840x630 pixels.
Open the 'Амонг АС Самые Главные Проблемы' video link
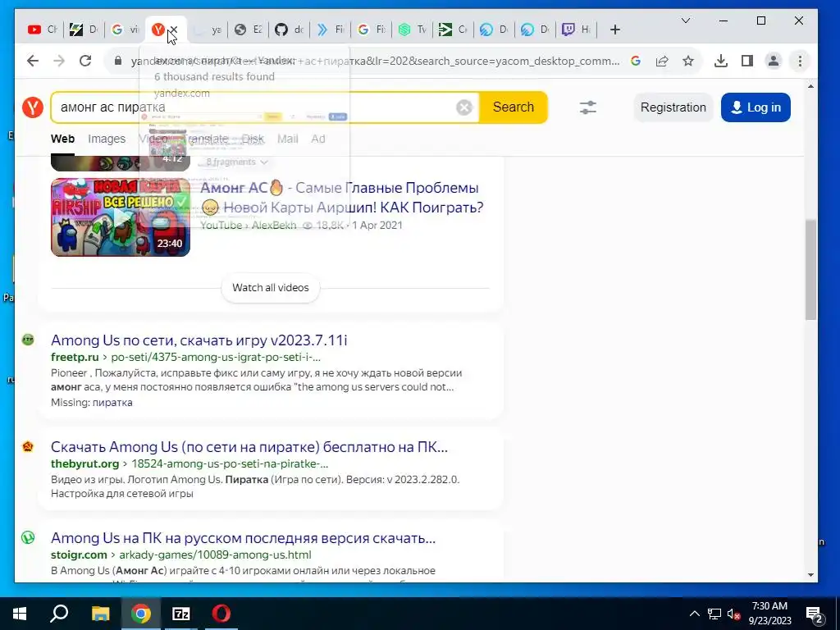tap(342, 197)
